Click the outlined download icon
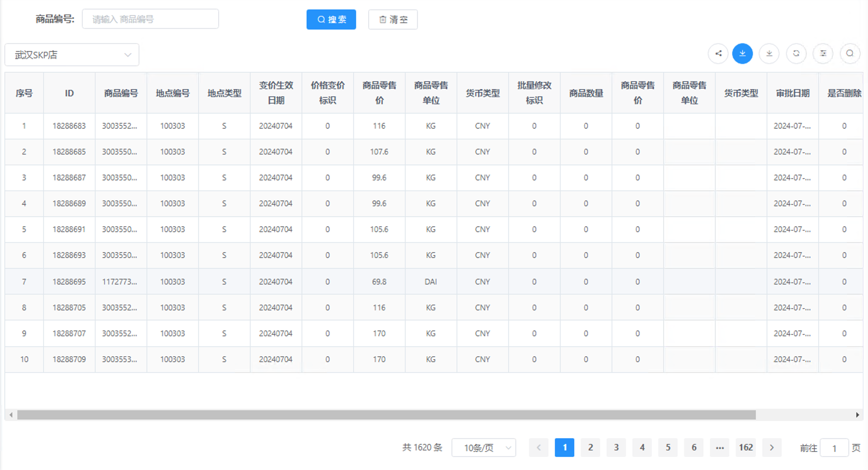Viewport: 868px width, 470px height. click(769, 53)
